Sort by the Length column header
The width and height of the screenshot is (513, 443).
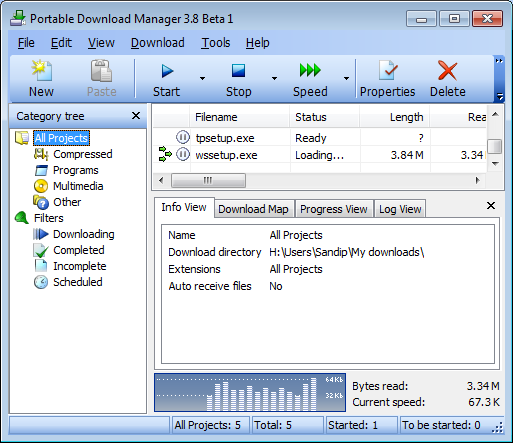pyautogui.click(x=394, y=117)
